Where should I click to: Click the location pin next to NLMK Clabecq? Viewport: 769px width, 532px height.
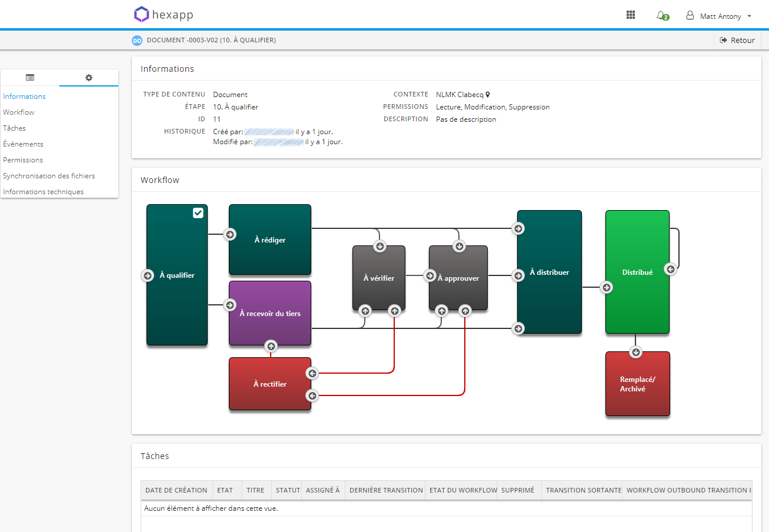487,95
